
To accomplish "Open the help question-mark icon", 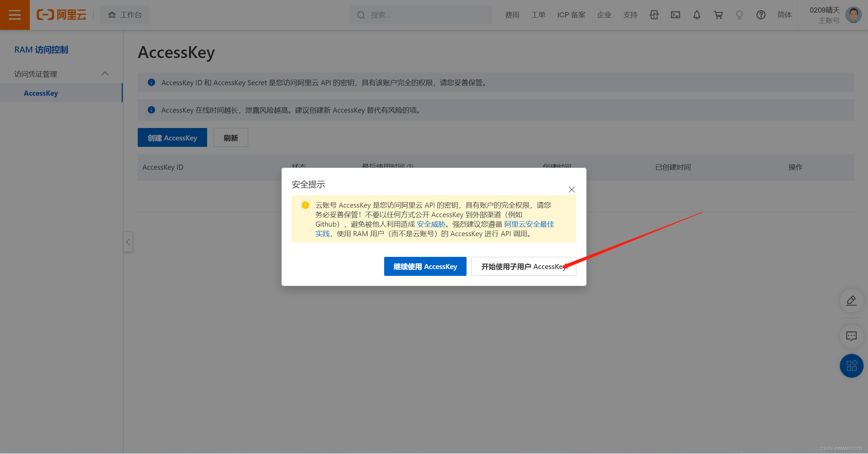I will [x=761, y=15].
